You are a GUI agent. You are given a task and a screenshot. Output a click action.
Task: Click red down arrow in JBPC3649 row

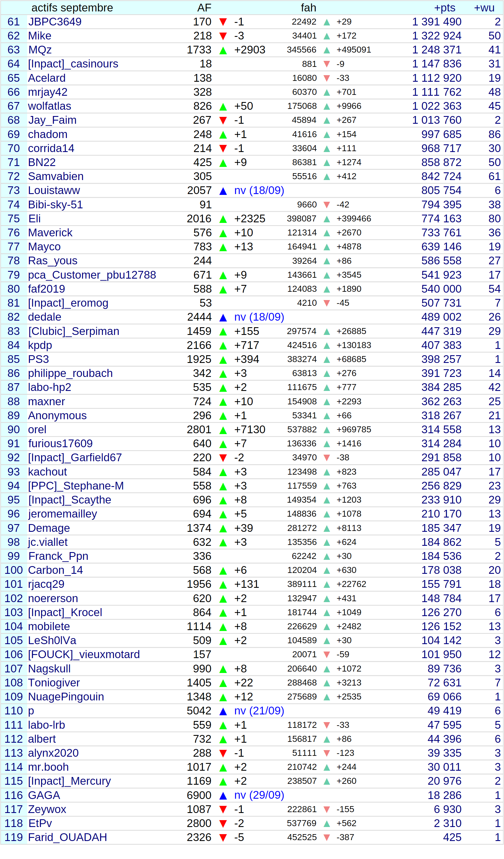(223, 22)
